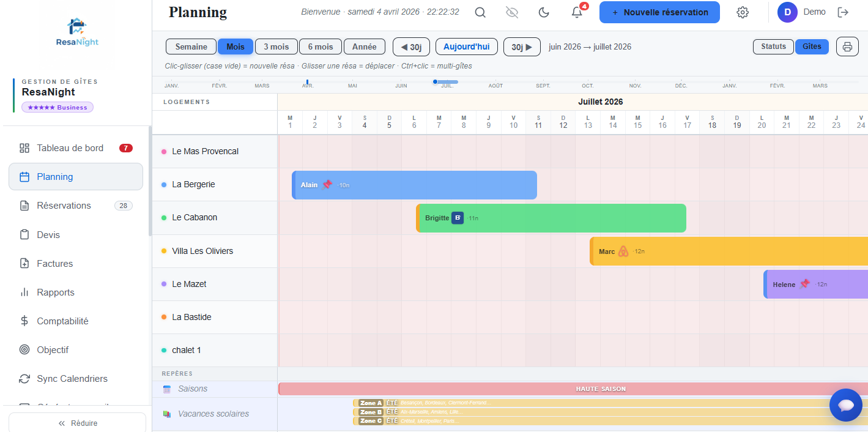This screenshot has height=432, width=868.
Task: Click the HAUTE SAISON bar
Action: tap(573, 389)
